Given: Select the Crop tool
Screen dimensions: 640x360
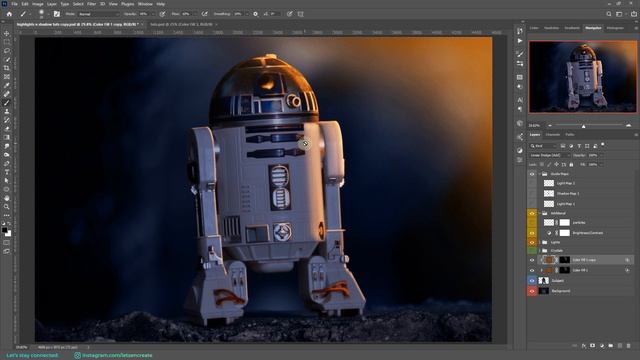Looking at the screenshot, I should pos(7,68).
